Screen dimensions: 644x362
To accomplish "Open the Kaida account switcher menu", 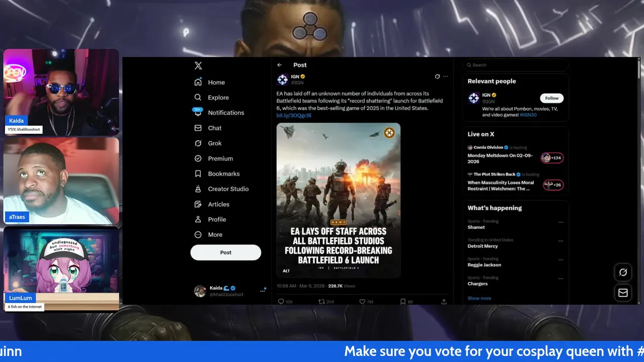I will coord(263,291).
